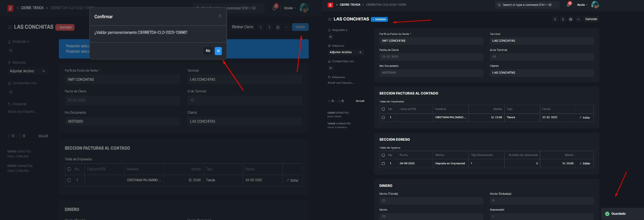Toggle sidebar hamburger icon beside the Validado title

pos(329,19)
